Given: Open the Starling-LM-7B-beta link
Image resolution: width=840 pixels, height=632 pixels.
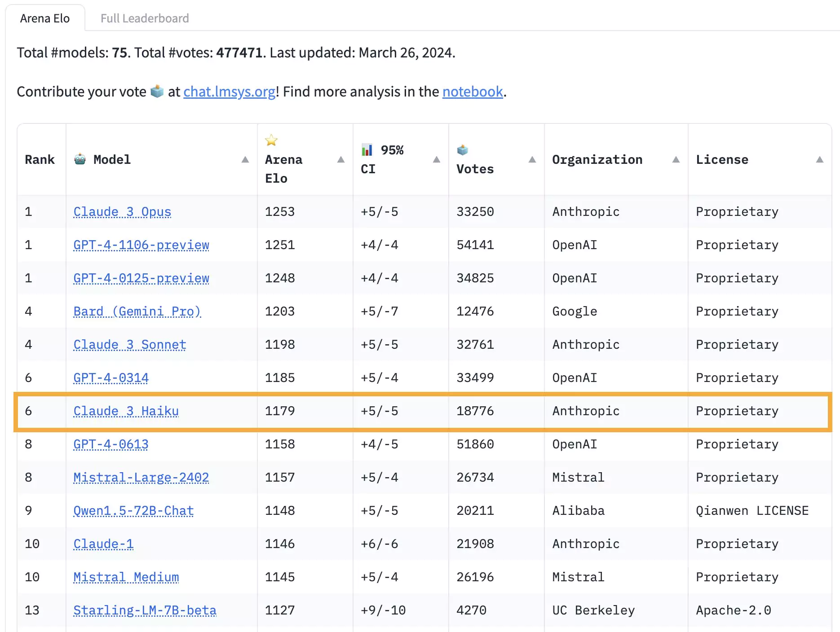Looking at the screenshot, I should [x=145, y=610].
